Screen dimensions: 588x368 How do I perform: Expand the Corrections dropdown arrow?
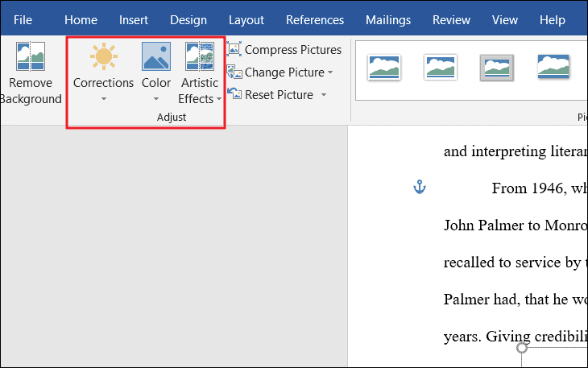pos(103,100)
